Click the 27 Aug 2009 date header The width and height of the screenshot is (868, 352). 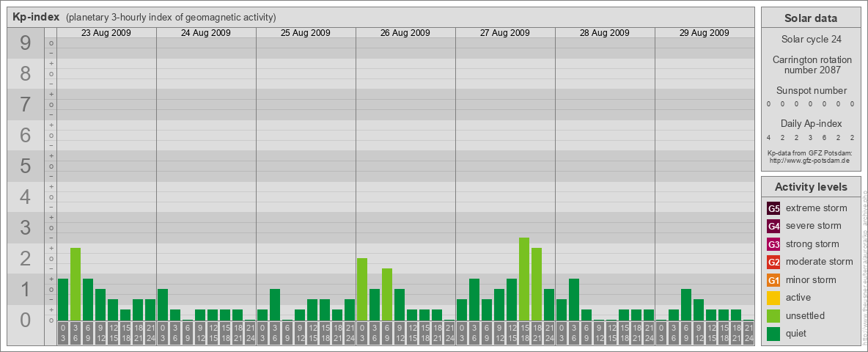point(505,33)
